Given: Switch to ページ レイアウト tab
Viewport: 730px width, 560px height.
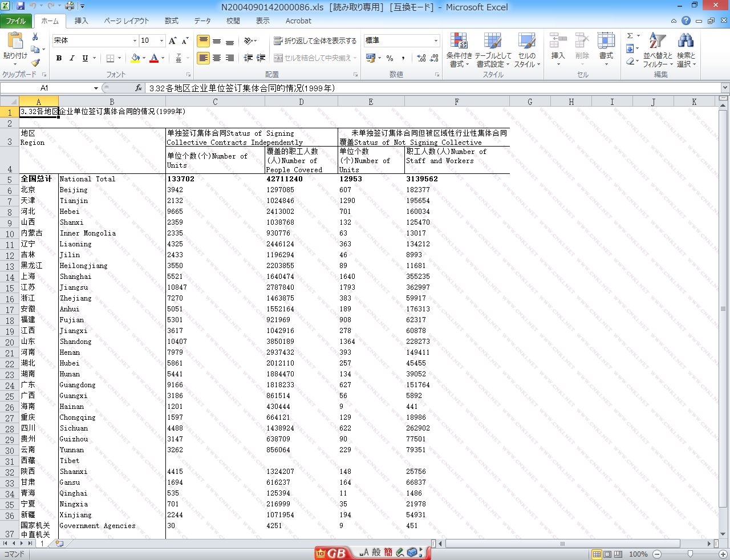Looking at the screenshot, I should click(127, 21).
